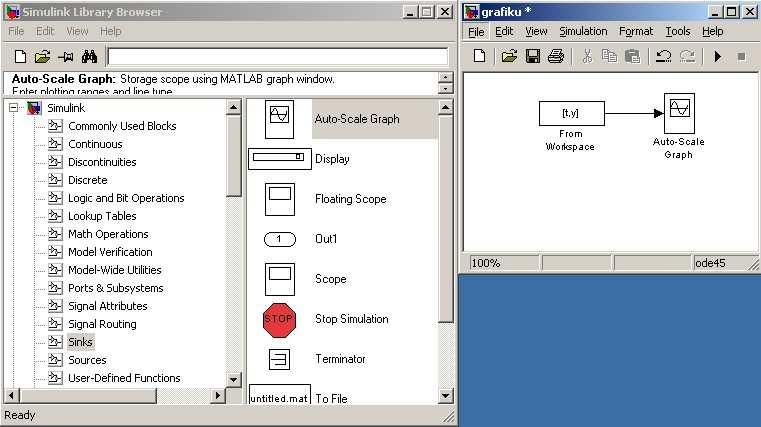
Task: Open Ports & Subsystems library
Action: tap(116, 288)
